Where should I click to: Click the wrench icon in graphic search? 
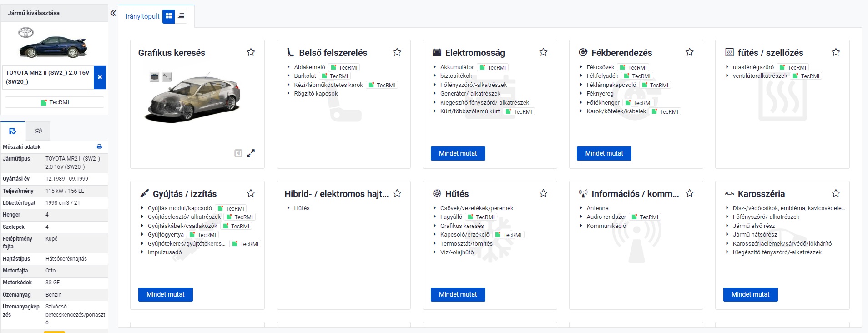[167, 77]
